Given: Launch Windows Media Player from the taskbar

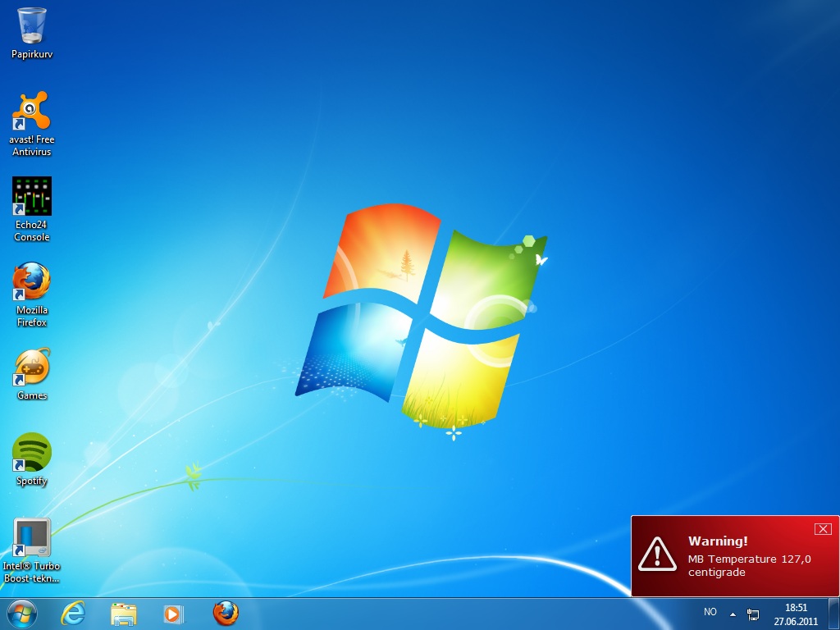Looking at the screenshot, I should (x=174, y=614).
